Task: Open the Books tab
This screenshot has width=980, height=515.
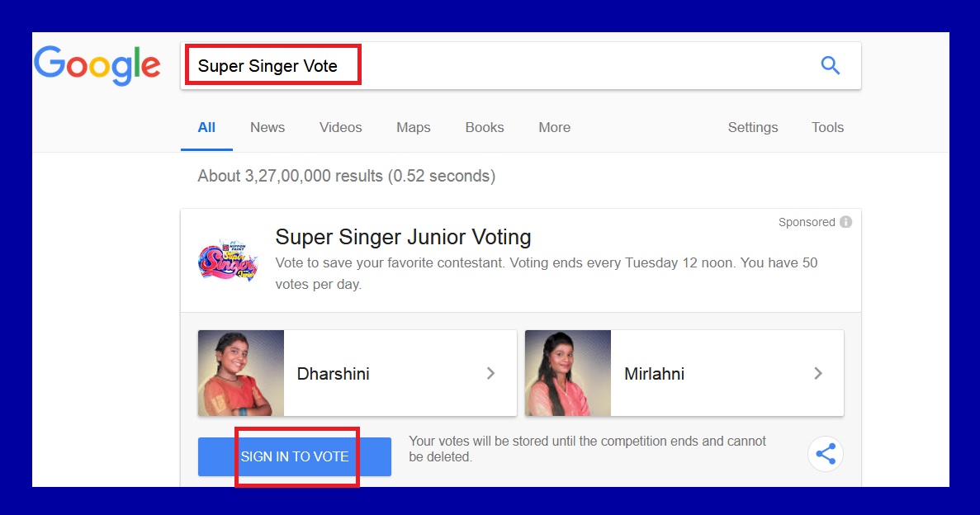Action: click(484, 127)
